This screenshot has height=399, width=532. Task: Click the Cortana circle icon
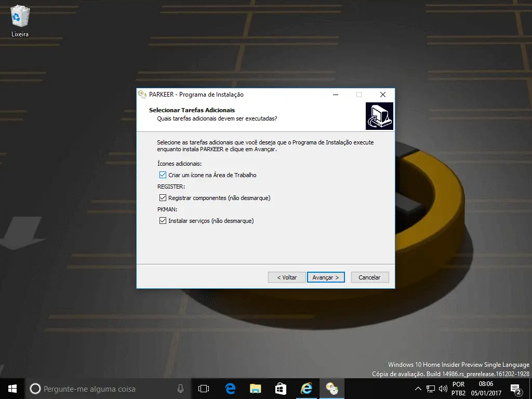click(35, 389)
